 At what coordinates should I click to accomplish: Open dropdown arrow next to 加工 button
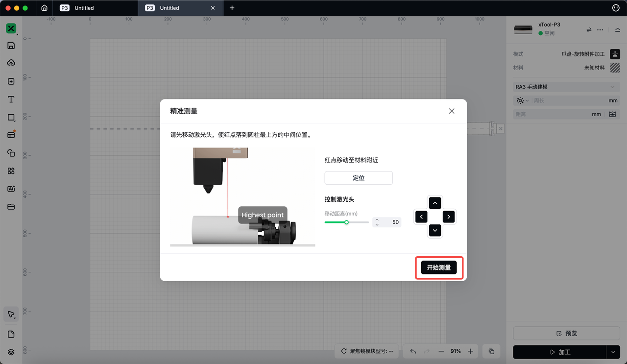[613, 352]
